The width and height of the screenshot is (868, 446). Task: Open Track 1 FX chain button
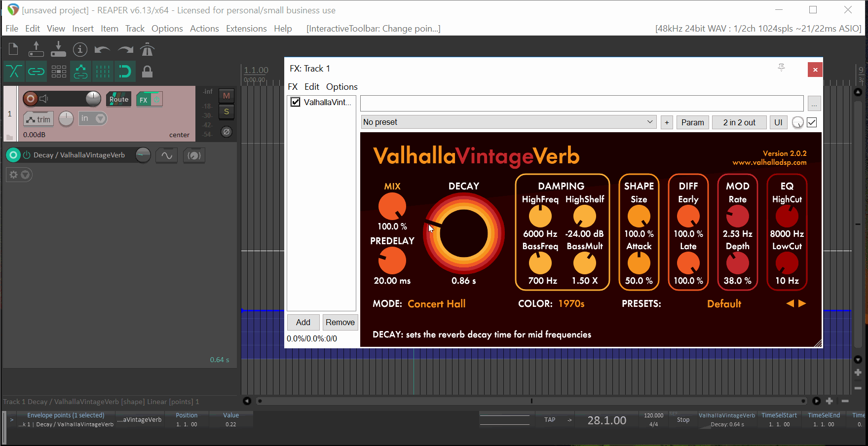144,100
